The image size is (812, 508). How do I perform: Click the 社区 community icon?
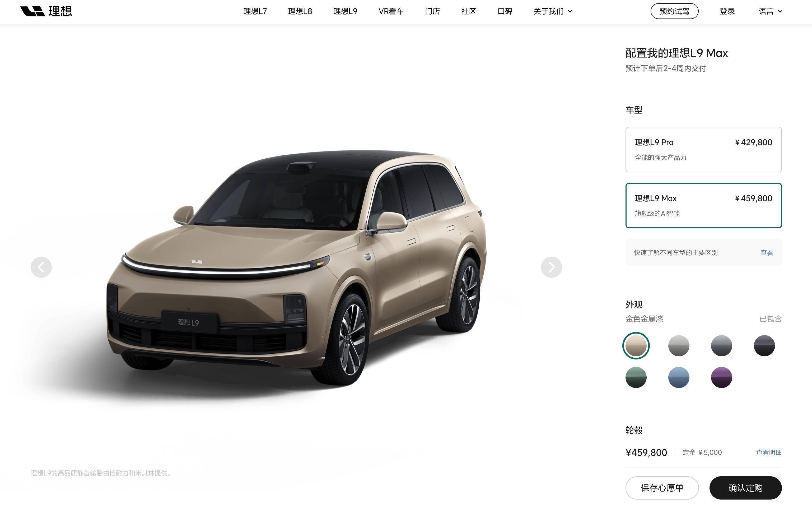[468, 11]
